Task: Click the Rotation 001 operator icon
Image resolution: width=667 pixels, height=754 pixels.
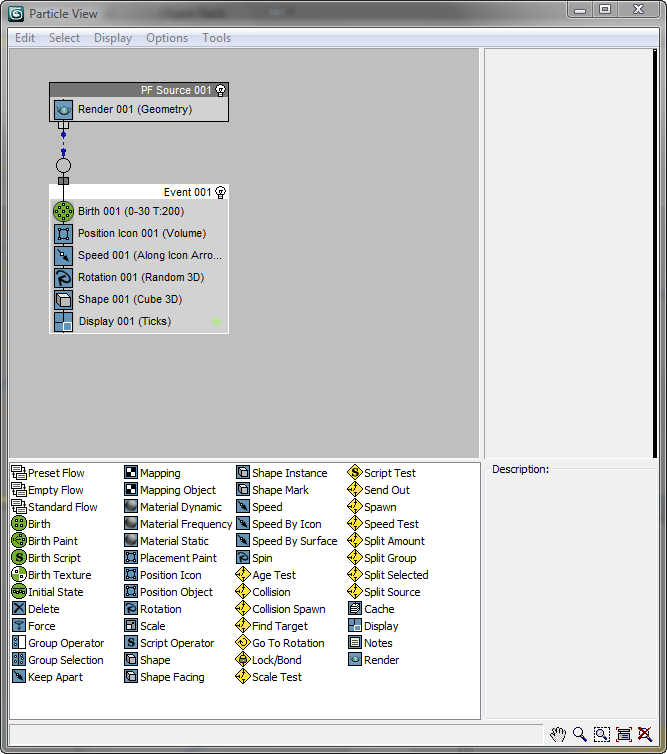Action: (x=63, y=277)
